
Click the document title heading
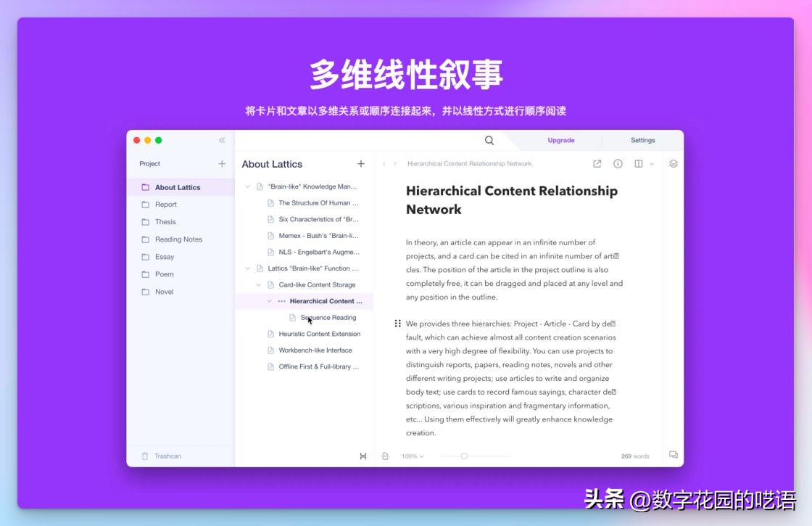(512, 200)
